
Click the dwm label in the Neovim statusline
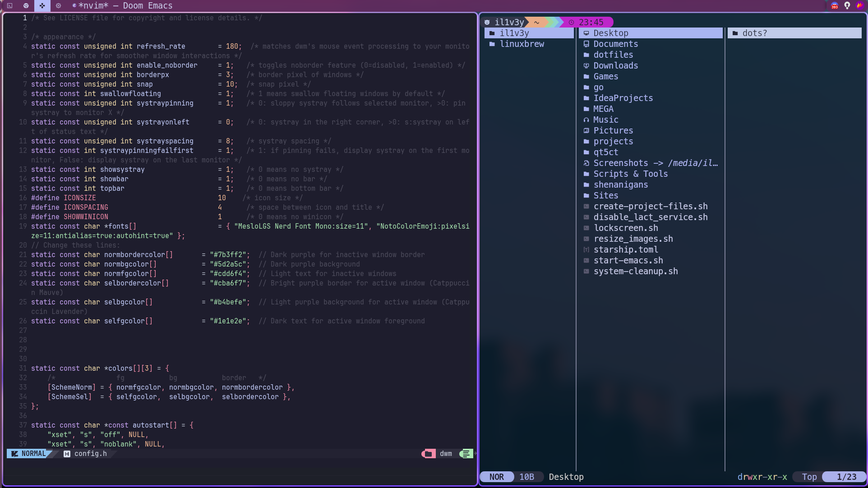(445, 454)
